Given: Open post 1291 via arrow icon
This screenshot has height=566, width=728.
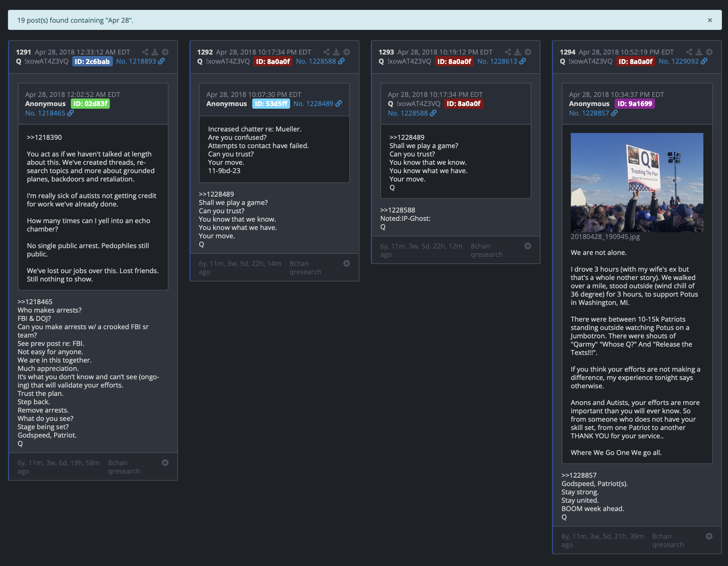Looking at the screenshot, I should (165, 52).
